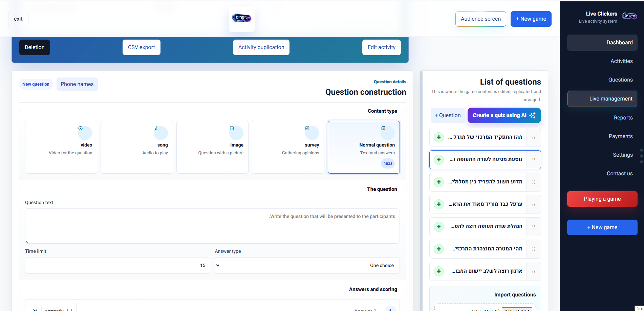
Task: Click the red Playing a game button
Action: pyautogui.click(x=602, y=199)
